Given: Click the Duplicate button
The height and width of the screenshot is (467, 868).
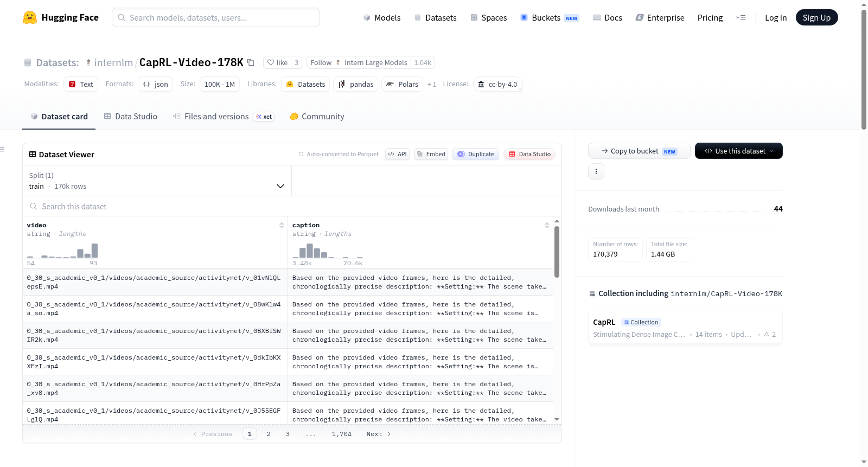Looking at the screenshot, I should (x=476, y=154).
